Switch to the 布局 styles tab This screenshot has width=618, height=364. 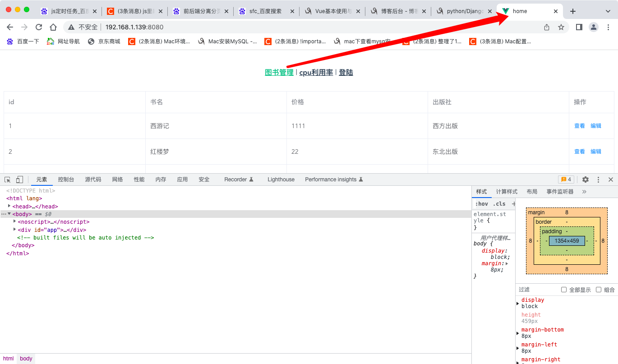pos(532,192)
